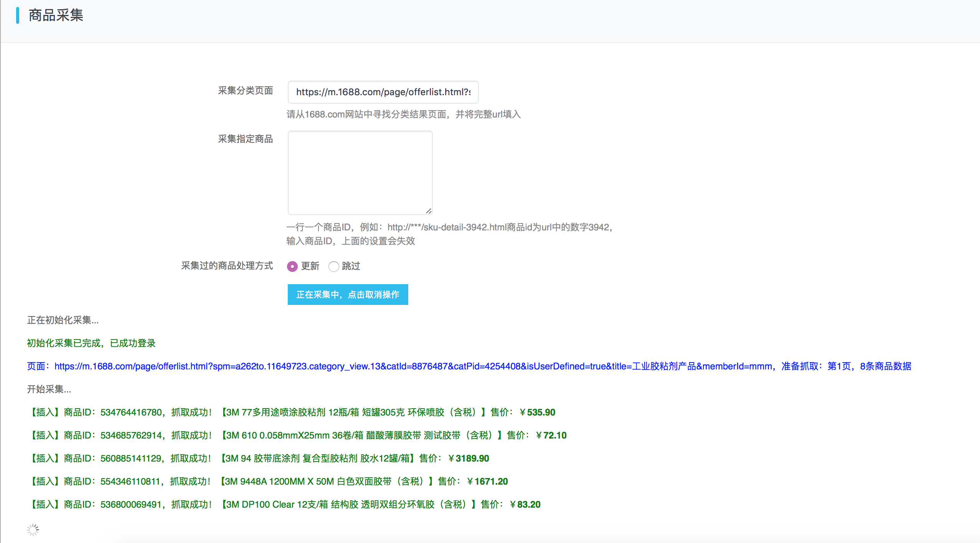Viewport: 980px width, 543px height.
Task: Click log row for product ID 536800069491
Action: (x=284, y=505)
